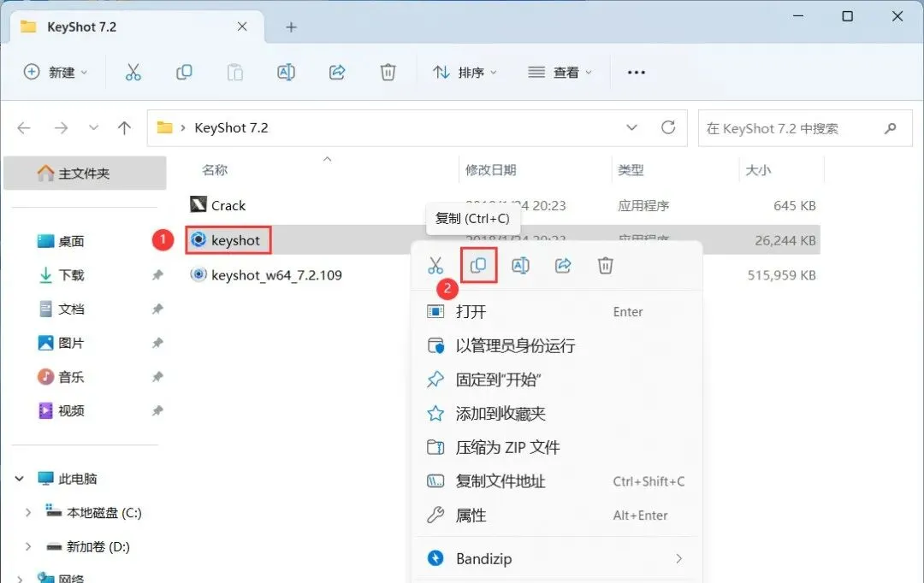Unpin 下载 from quick access

click(157, 275)
